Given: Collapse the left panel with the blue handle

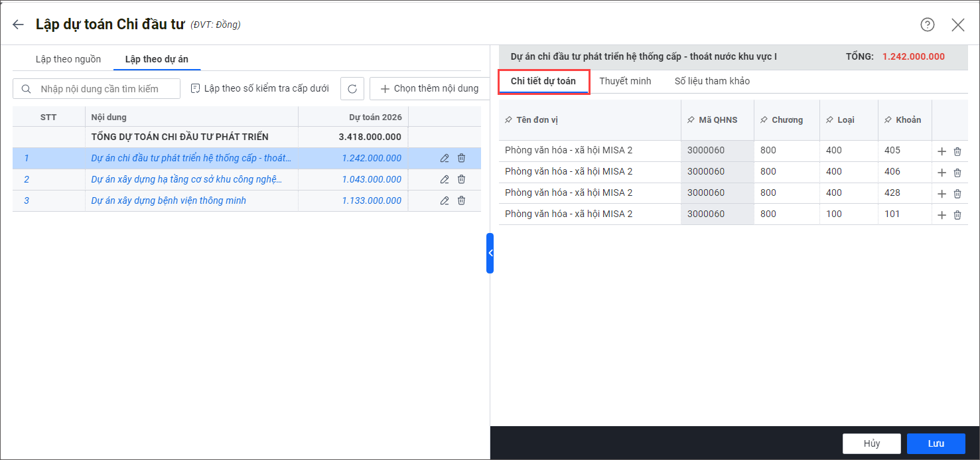Looking at the screenshot, I should [490, 253].
